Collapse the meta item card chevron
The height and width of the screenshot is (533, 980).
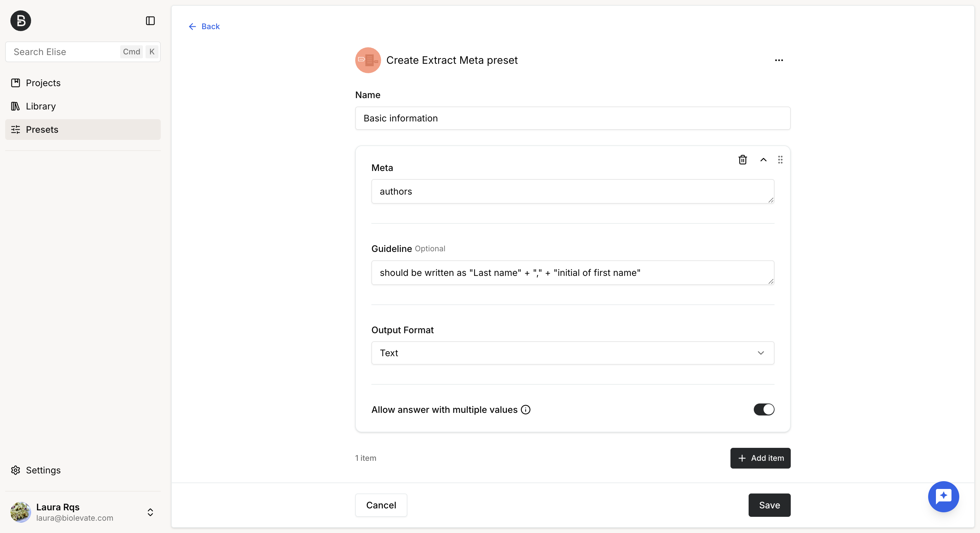point(763,160)
